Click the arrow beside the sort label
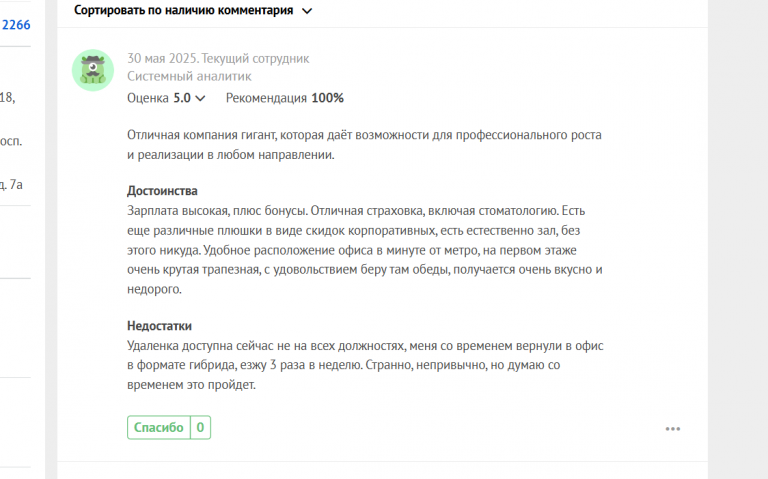This screenshot has width=768, height=479. point(307,11)
